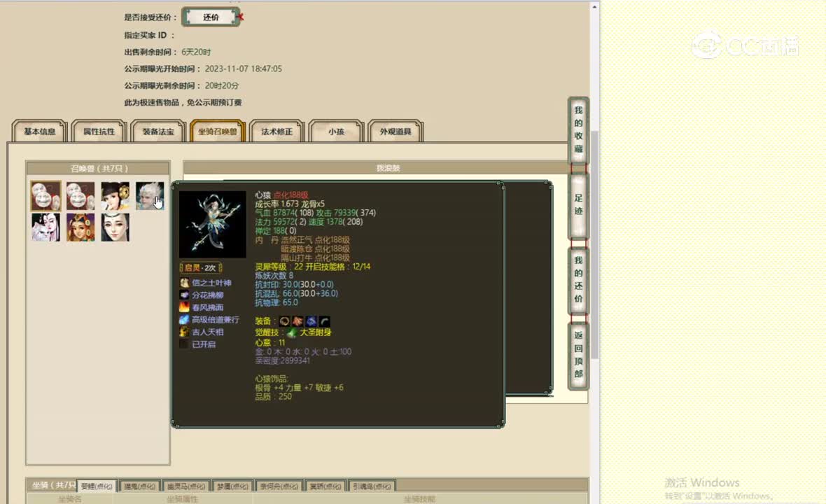Select the dark-haired woman with gold ornament portrait

pyautogui.click(x=115, y=196)
